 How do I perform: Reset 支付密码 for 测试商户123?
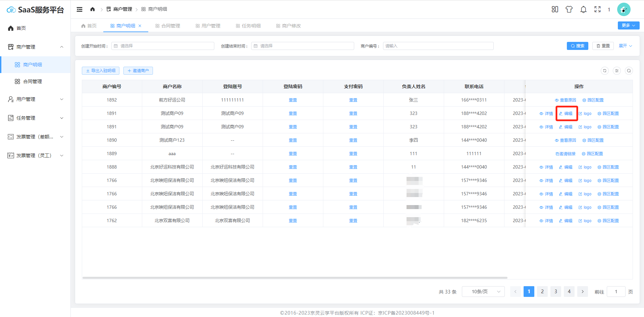point(353,140)
